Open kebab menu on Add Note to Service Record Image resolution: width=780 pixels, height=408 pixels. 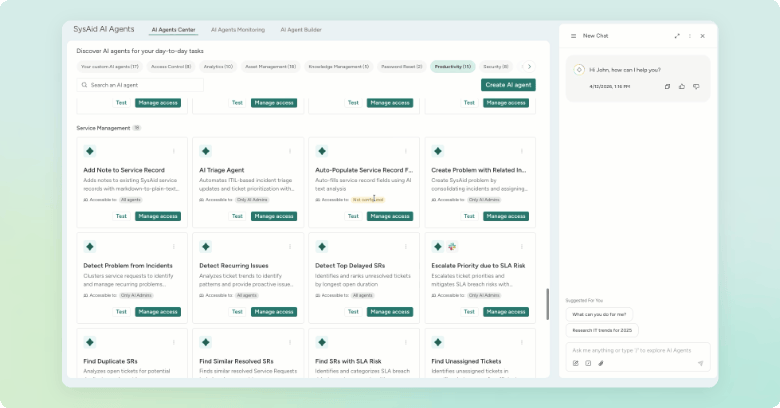coord(174,151)
